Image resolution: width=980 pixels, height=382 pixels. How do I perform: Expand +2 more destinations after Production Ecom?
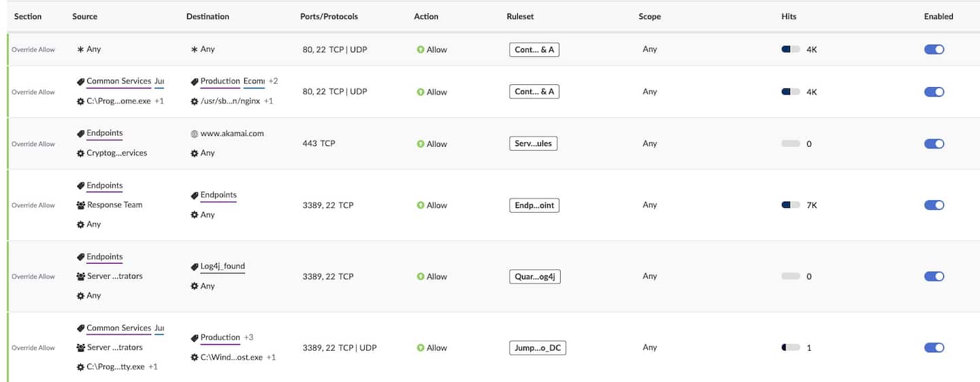[274, 81]
